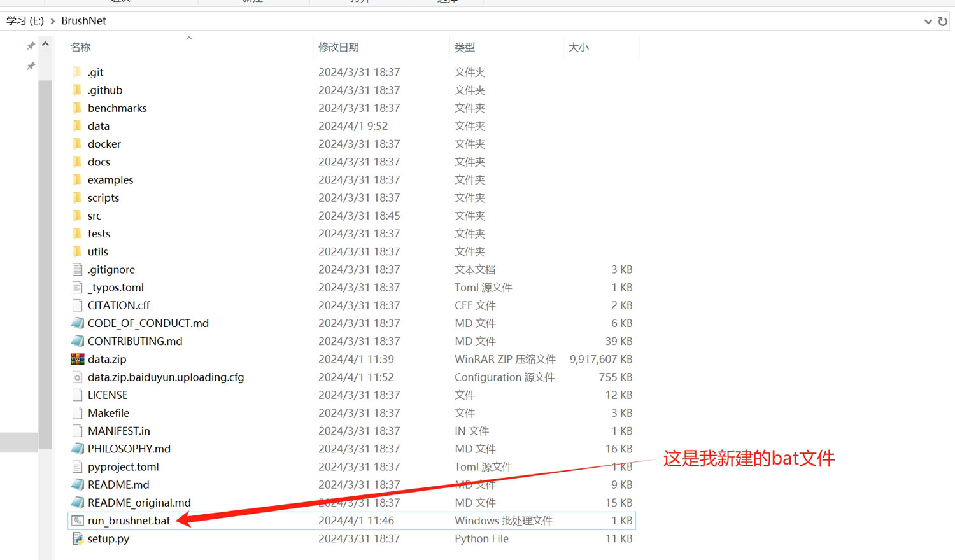Sort files by 大小 column header

(578, 47)
